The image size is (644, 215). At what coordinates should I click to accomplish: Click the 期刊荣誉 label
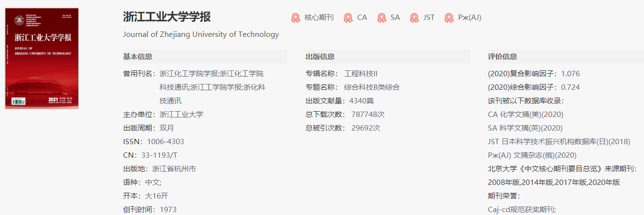point(504,196)
